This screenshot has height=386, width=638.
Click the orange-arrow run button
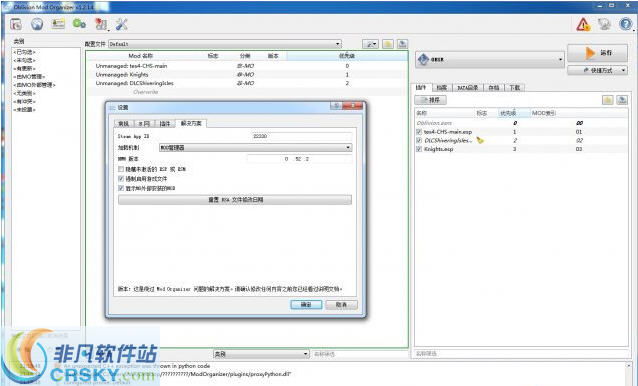pyautogui.click(x=597, y=53)
